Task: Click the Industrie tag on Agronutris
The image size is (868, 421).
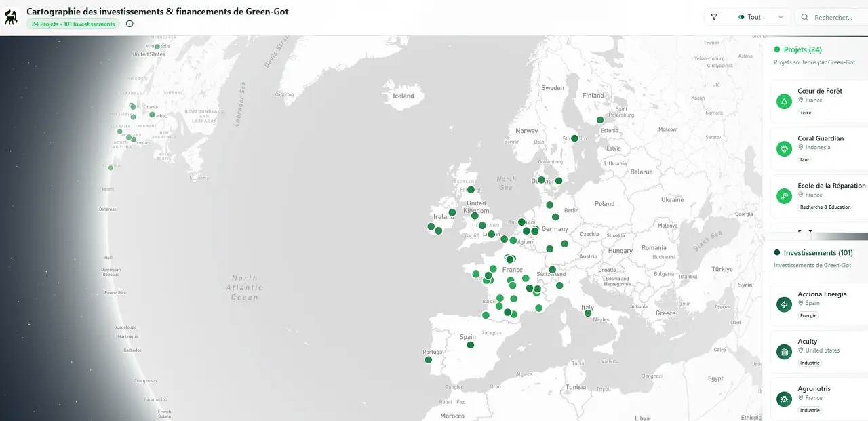Action: pos(810,410)
